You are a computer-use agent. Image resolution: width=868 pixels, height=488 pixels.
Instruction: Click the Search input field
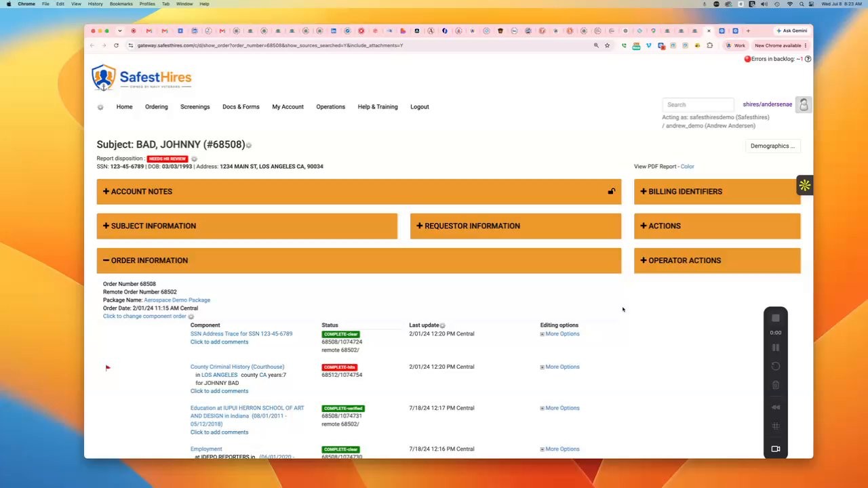[698, 105]
